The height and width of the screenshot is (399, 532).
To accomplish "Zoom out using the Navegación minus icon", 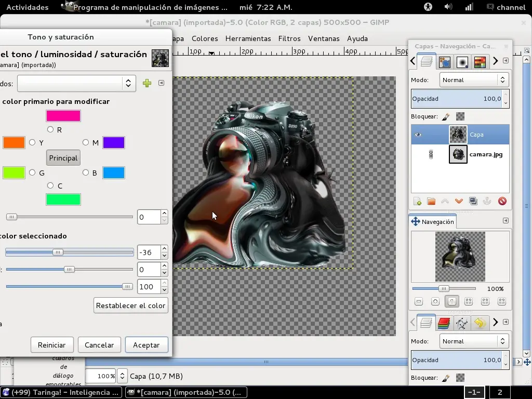I will [x=419, y=301].
